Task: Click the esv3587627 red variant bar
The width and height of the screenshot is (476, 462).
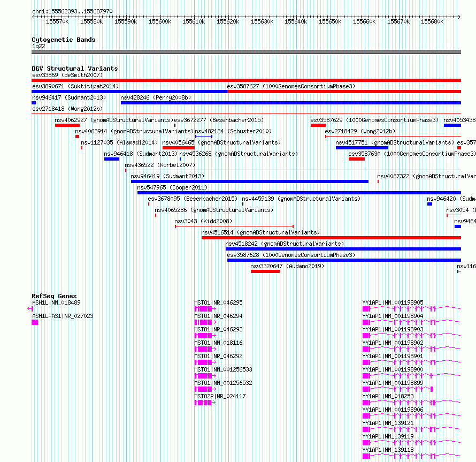Action: [344, 92]
